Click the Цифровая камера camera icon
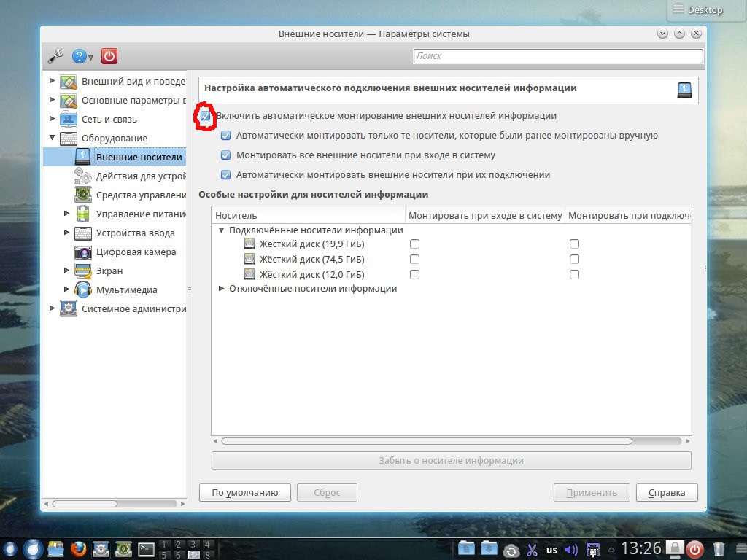The width and height of the screenshot is (747, 560). 83,252
